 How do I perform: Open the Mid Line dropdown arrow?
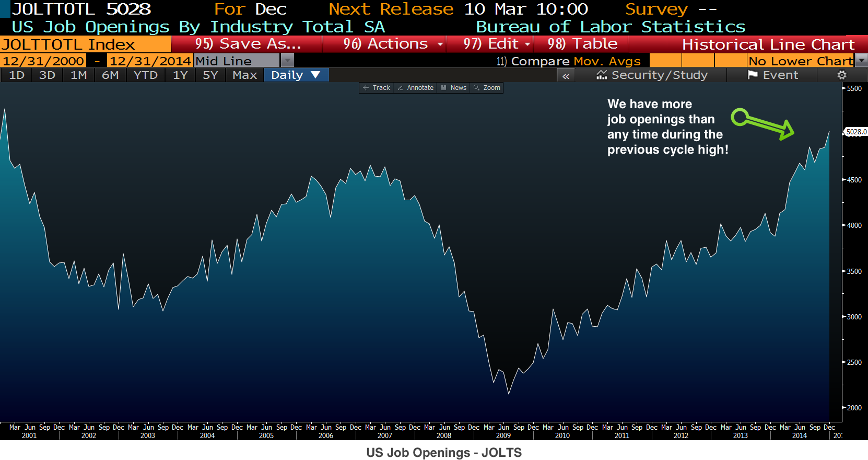click(x=287, y=61)
